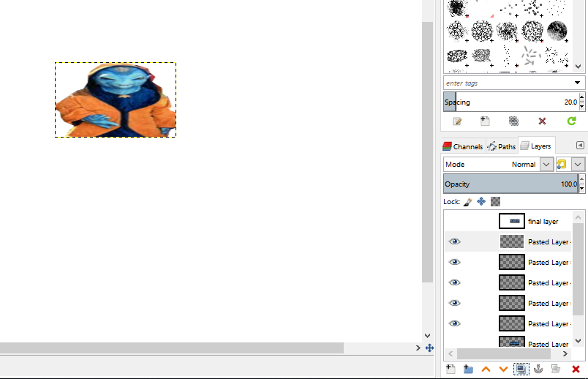Switch to the Channels tab
Screen dimensions: 588x379
(x=463, y=146)
